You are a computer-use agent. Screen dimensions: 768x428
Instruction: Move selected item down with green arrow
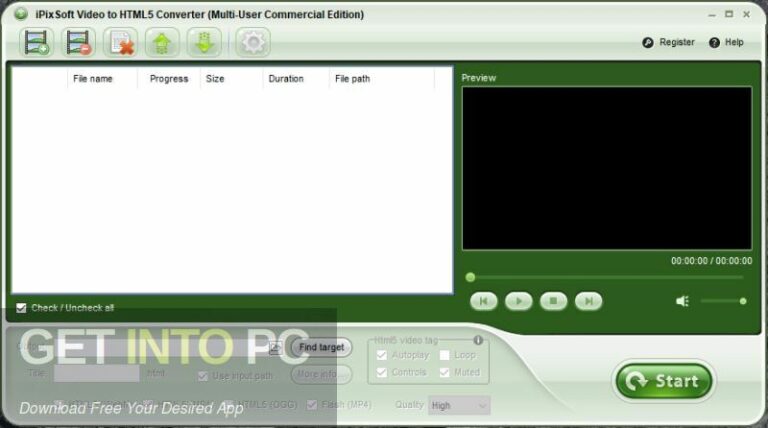pos(204,43)
